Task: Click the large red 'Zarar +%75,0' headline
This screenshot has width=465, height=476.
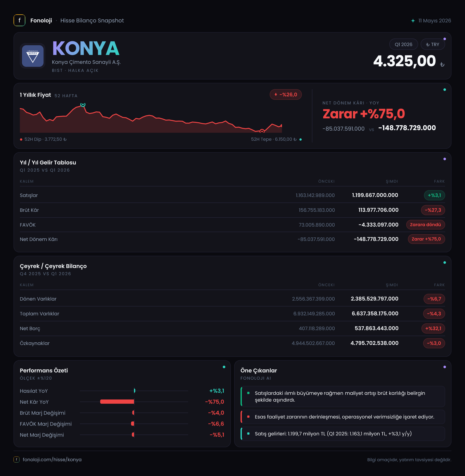Action: (x=364, y=114)
